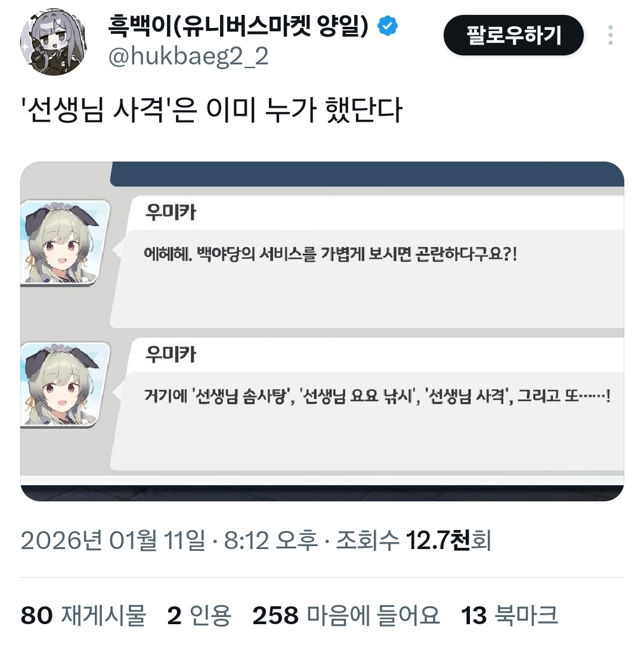Click the 팔로우하기 follow button
This screenshot has width=644, height=651.
tap(513, 35)
